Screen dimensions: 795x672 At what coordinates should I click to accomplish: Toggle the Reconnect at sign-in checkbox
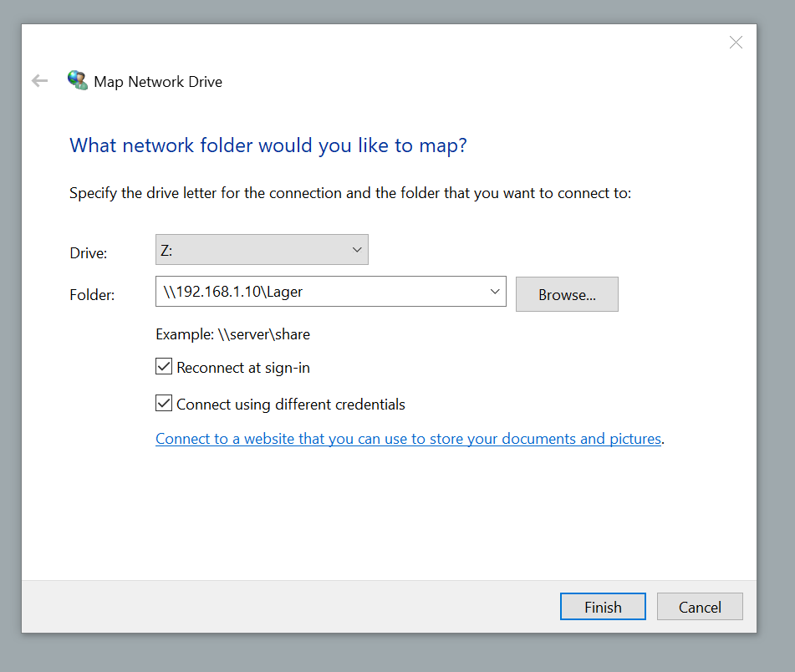(x=164, y=367)
